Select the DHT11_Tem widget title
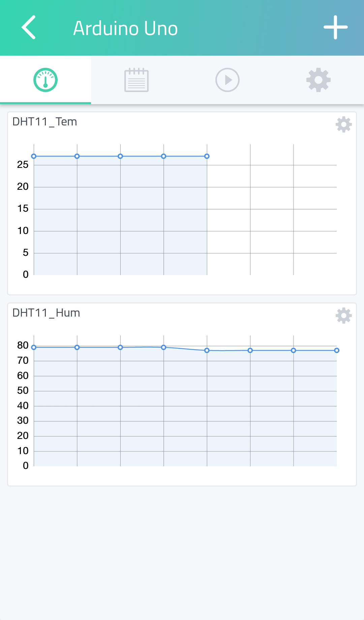Viewport: 364px width, 620px height. point(45,122)
